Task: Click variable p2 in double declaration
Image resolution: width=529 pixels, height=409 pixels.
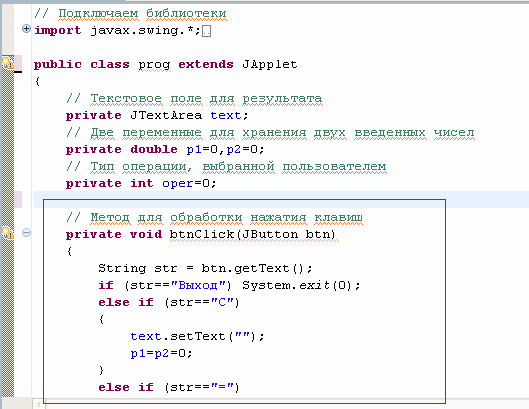Action: coord(233,149)
